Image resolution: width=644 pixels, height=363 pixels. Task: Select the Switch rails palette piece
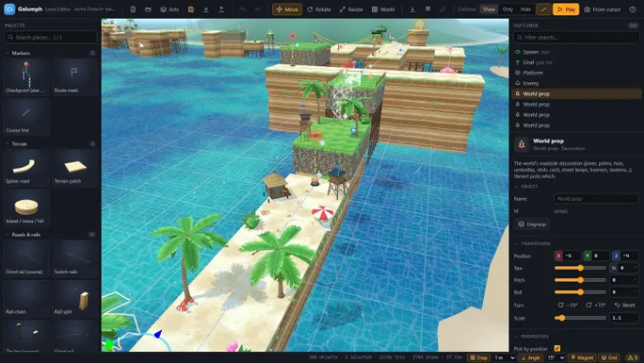pyautogui.click(x=75, y=258)
